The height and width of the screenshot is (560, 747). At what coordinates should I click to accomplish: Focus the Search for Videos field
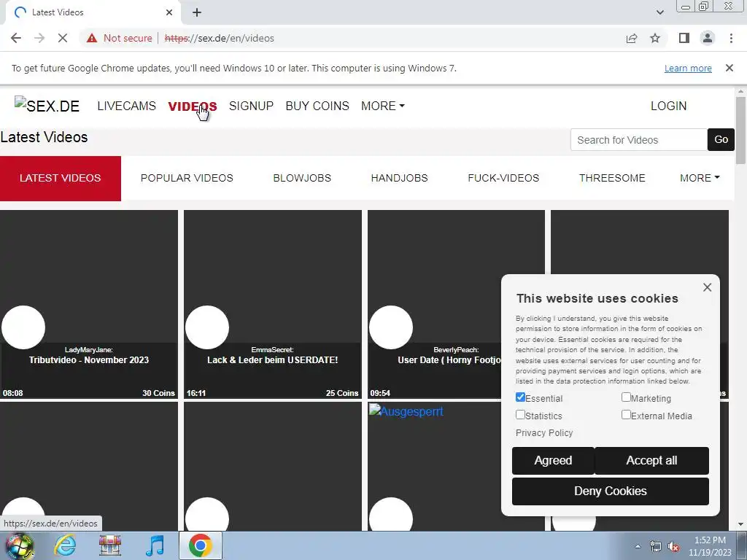639,139
